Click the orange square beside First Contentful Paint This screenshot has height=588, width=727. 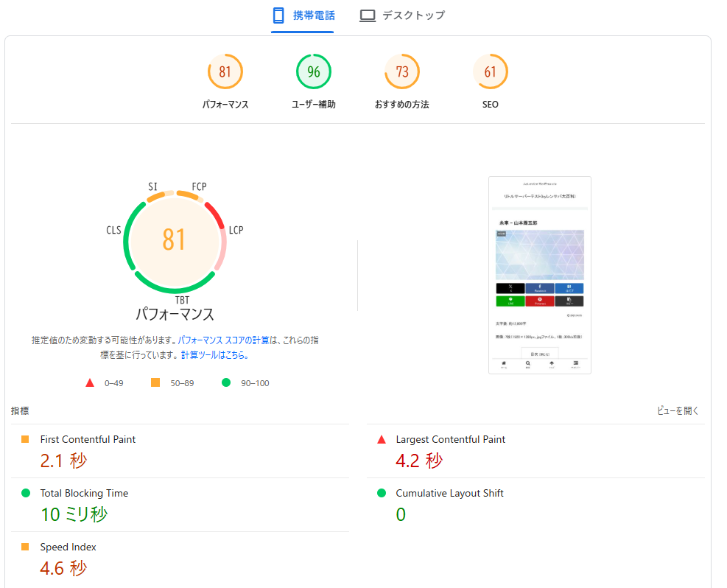point(25,439)
